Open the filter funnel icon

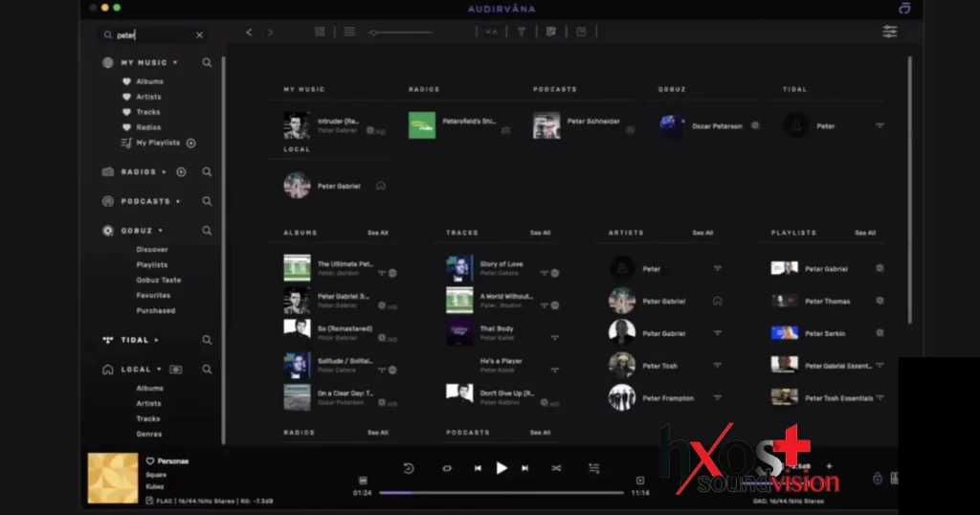[522, 32]
